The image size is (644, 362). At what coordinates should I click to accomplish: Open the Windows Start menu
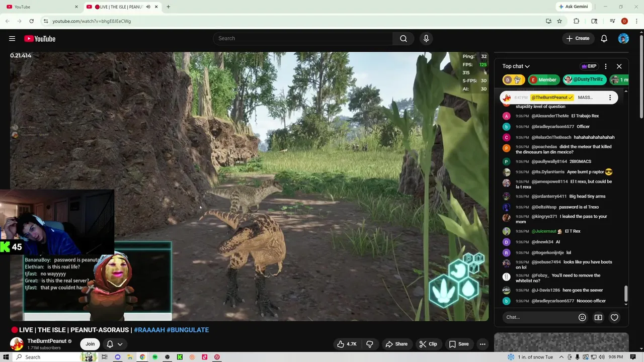click(x=6, y=357)
